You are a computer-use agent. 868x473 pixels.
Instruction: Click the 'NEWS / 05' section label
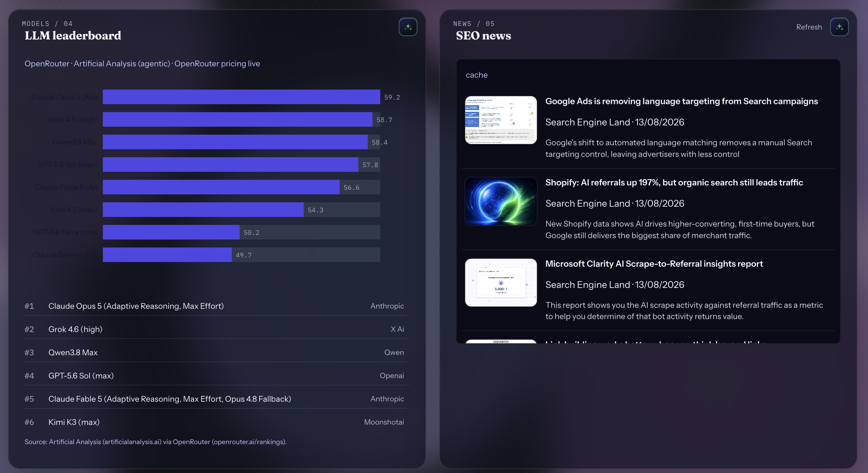(474, 24)
